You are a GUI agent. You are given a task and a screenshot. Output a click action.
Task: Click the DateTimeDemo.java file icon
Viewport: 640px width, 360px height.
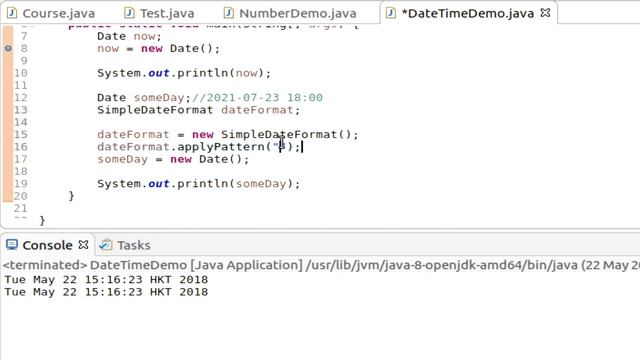(x=391, y=13)
